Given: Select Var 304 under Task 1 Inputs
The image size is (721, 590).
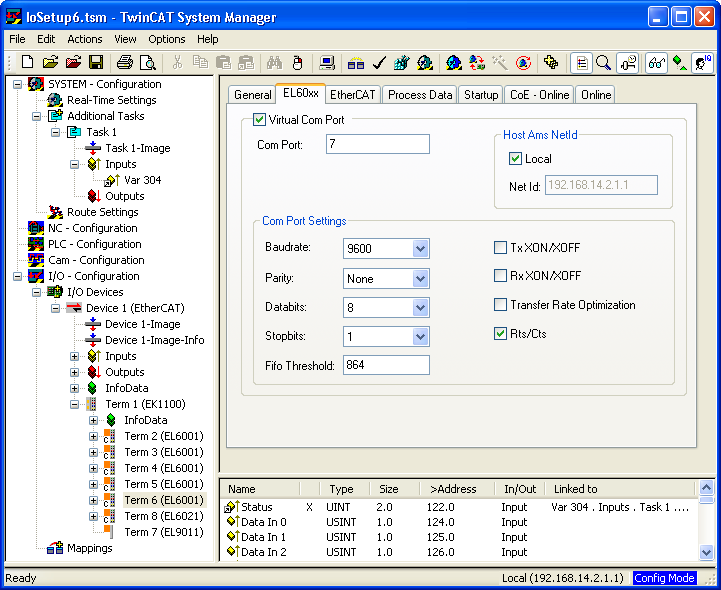Looking at the screenshot, I should click(143, 180).
